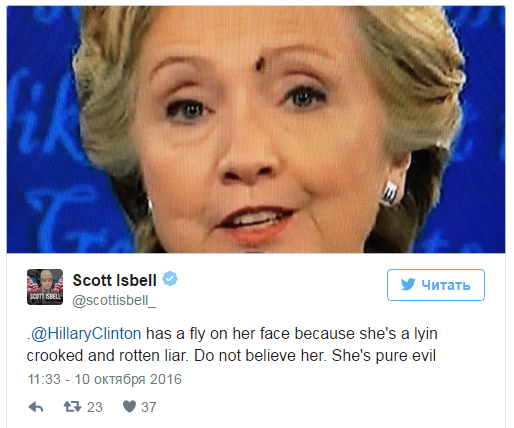Click the reply arrow icon
The height and width of the screenshot is (428, 514).
tap(36, 407)
